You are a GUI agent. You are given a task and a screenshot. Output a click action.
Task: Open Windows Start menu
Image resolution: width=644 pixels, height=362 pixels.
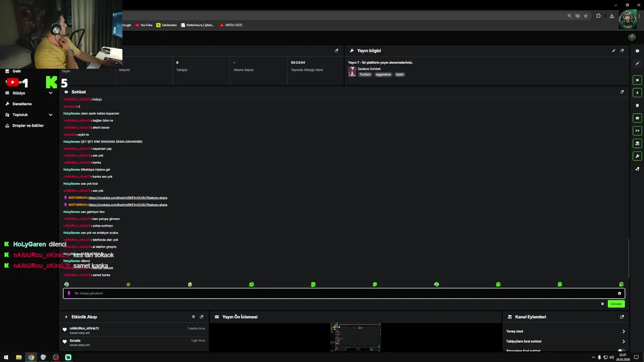tap(6, 357)
